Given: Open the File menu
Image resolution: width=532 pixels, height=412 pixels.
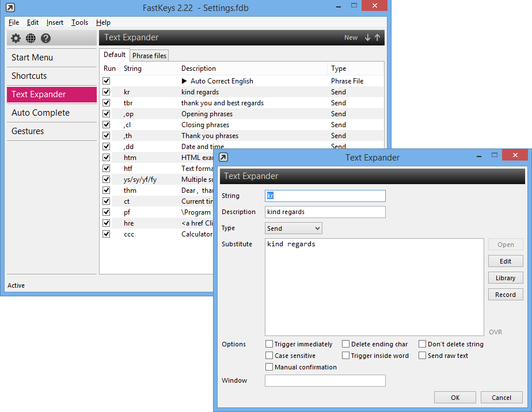Looking at the screenshot, I should coord(14,22).
